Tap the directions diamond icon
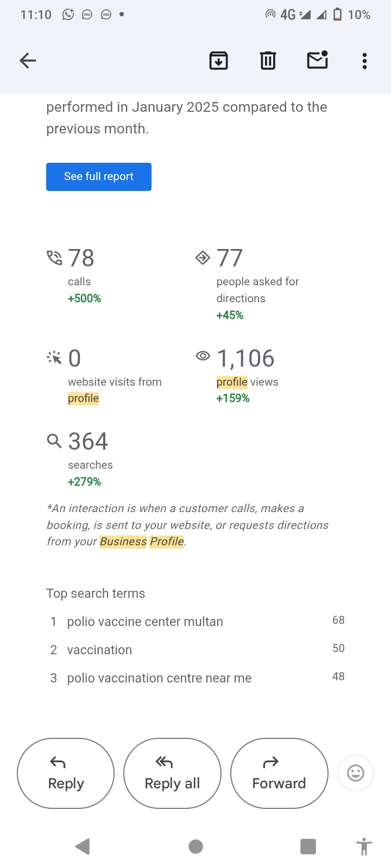The image size is (391, 868). [x=203, y=258]
